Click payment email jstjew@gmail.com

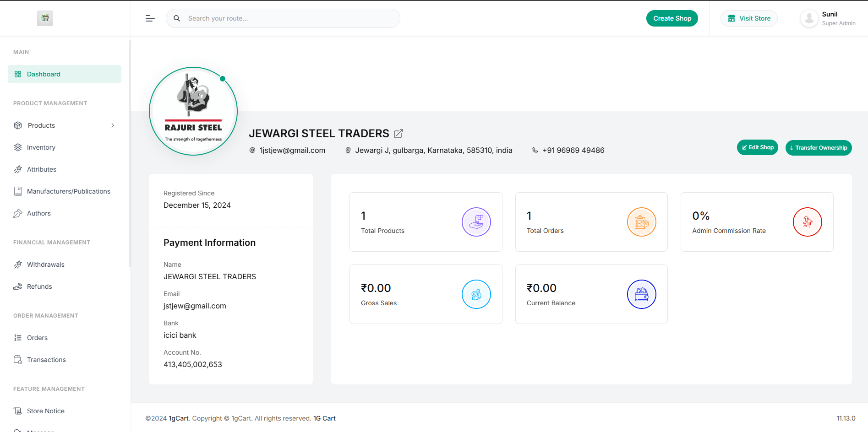pyautogui.click(x=195, y=306)
